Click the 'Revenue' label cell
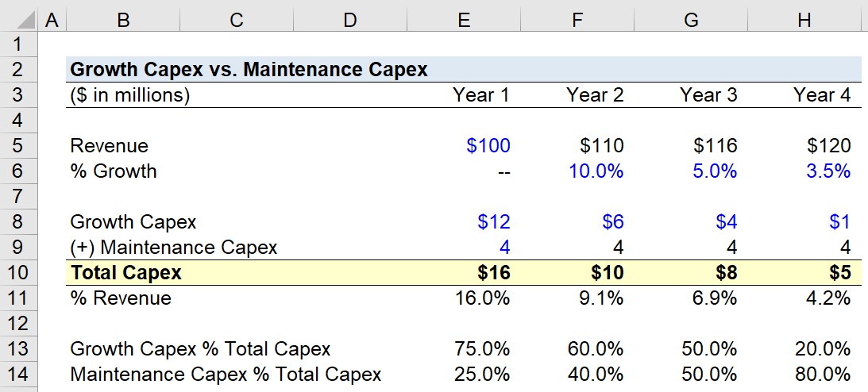The image size is (868, 392). pos(109,146)
